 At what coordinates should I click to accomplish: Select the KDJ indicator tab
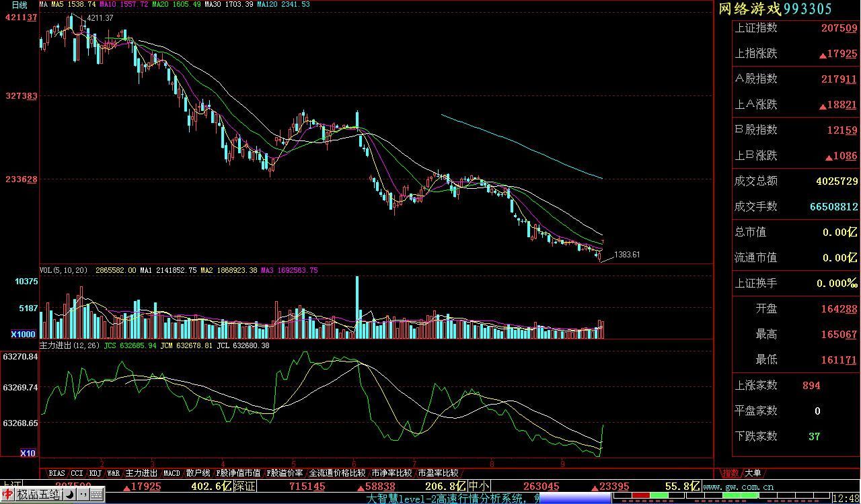point(95,473)
